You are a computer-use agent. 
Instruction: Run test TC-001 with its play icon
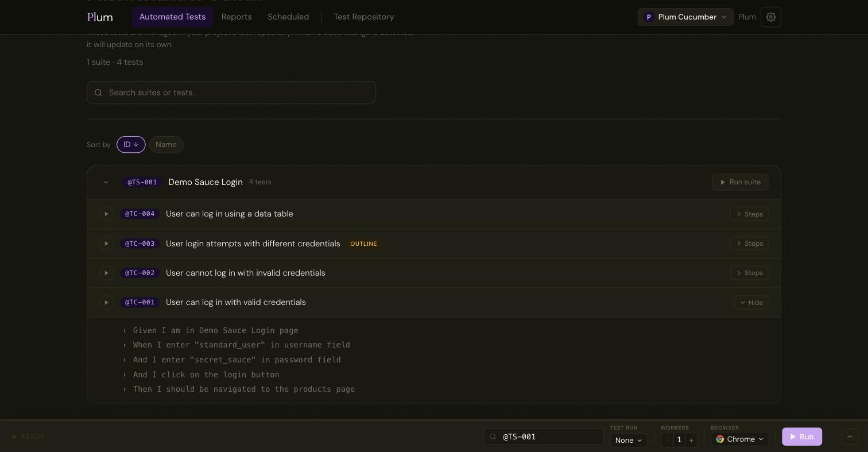click(107, 303)
